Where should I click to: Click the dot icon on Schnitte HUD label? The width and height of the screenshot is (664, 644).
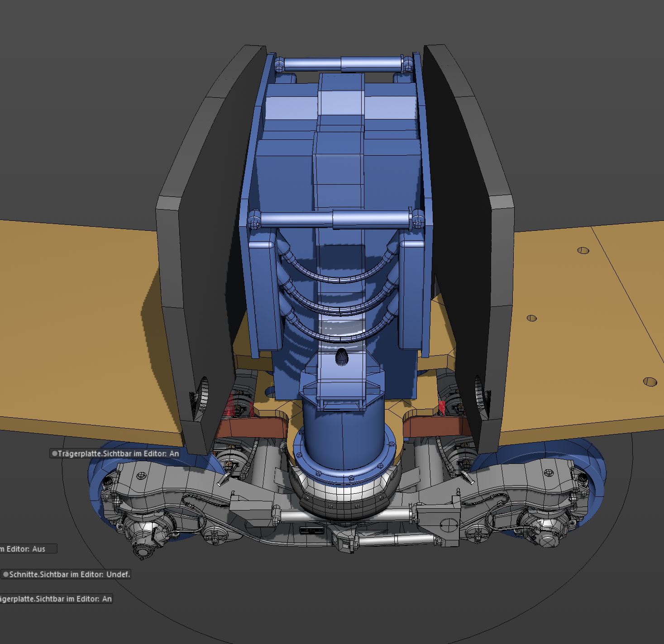pyautogui.click(x=6, y=574)
